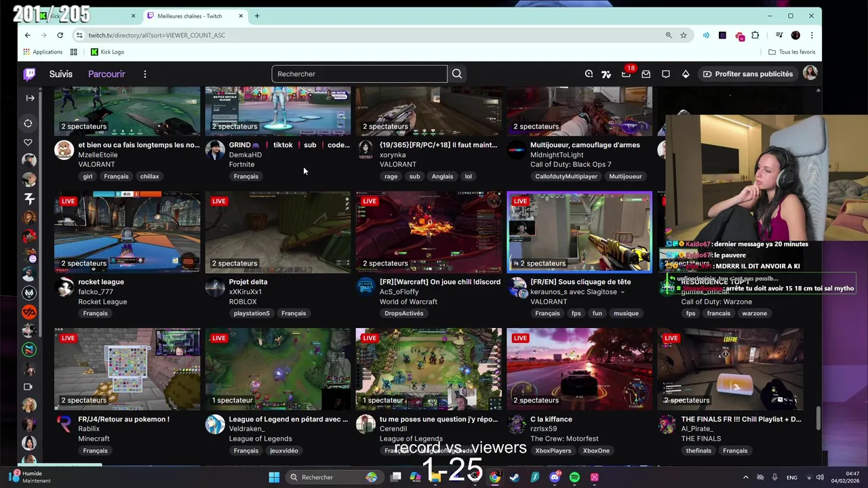Click the Chrome address bar URL
Screen dimensions: 868x488
pos(157,35)
